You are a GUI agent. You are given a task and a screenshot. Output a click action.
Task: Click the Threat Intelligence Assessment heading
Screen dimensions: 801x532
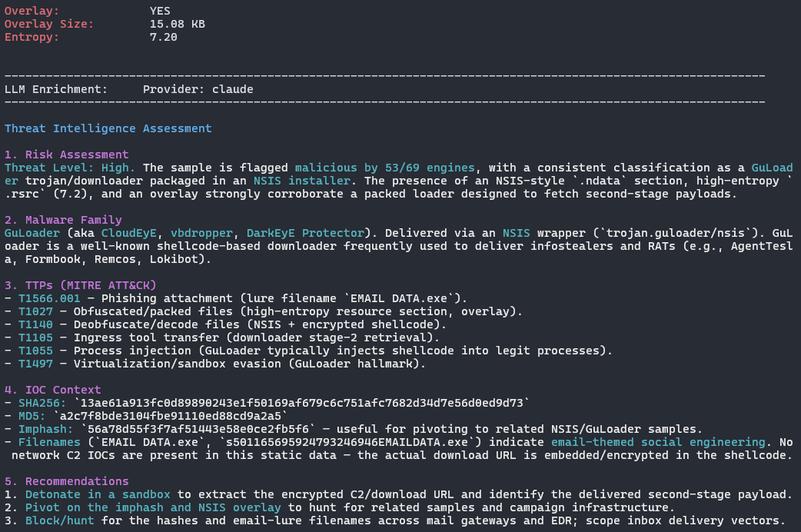[108, 128]
